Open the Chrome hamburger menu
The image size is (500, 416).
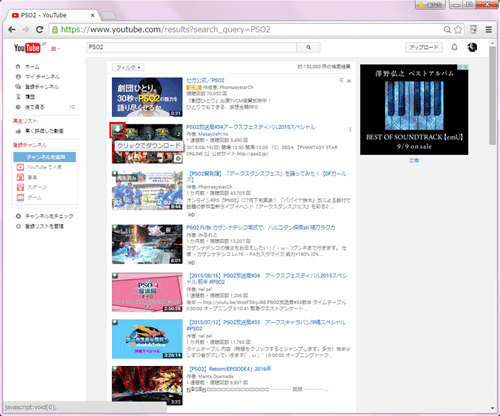489,30
